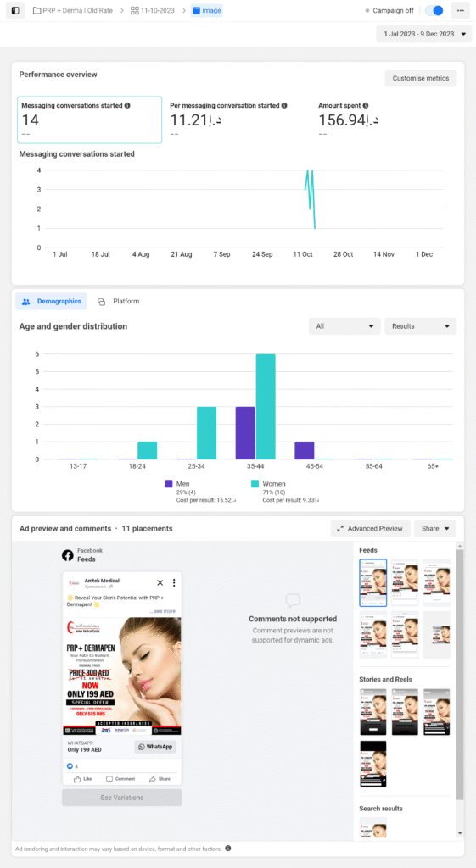Image resolution: width=476 pixels, height=868 pixels.
Task: Collapse the left sidebar panel icon
Action: click(15, 10)
